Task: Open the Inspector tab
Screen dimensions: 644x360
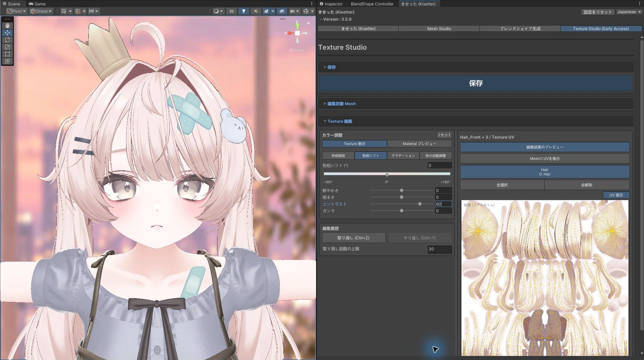Action: point(331,4)
